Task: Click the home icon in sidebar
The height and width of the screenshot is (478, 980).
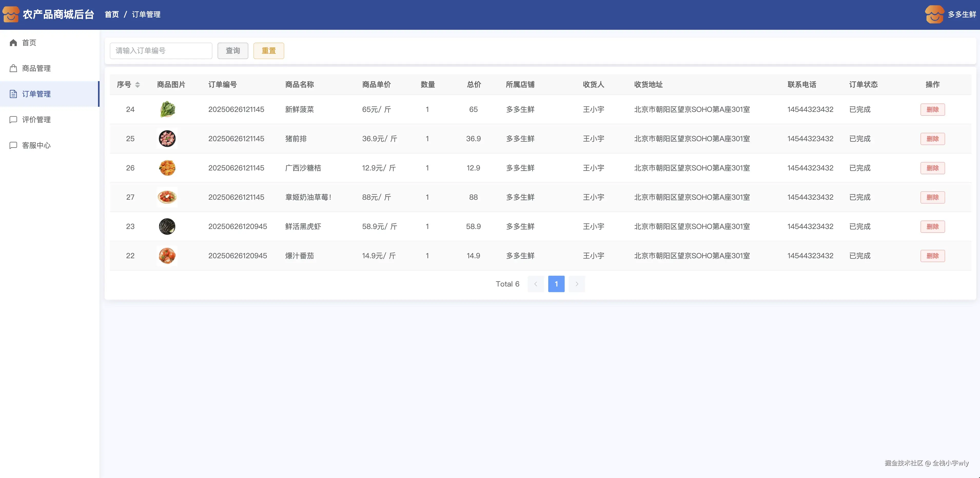Action: 13,43
